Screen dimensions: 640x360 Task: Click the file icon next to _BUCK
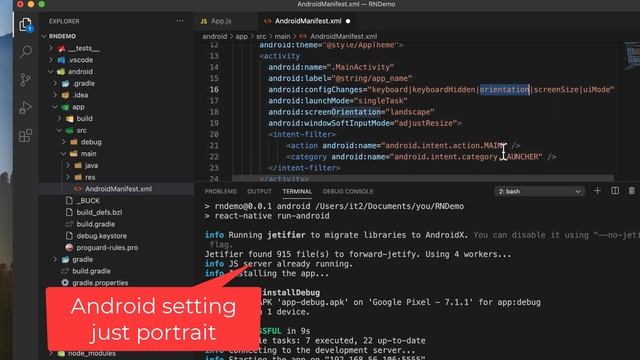point(69,200)
